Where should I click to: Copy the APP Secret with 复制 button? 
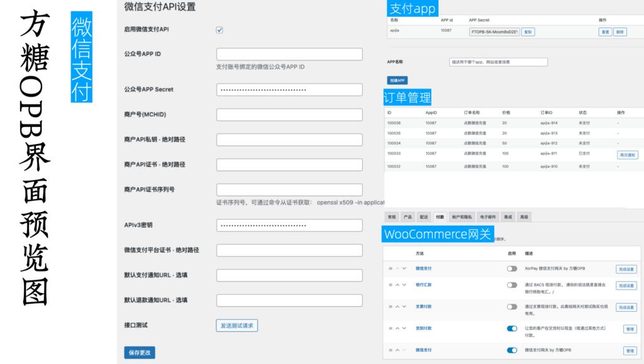528,31
